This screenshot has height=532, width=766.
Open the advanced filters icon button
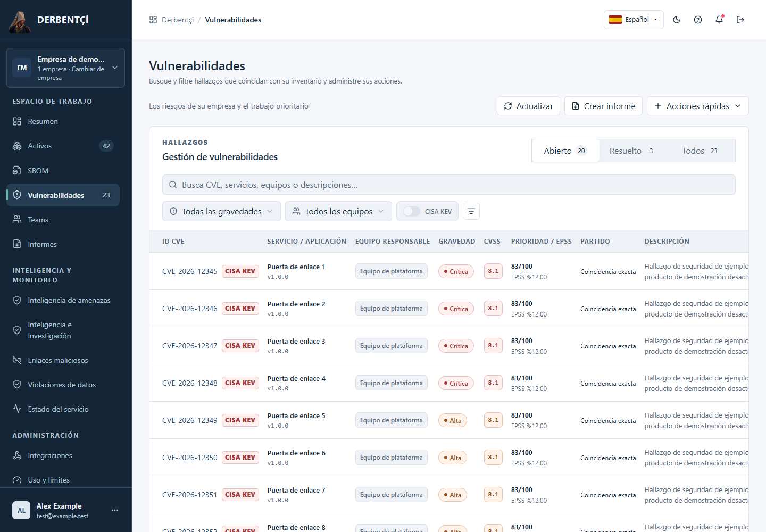471,211
